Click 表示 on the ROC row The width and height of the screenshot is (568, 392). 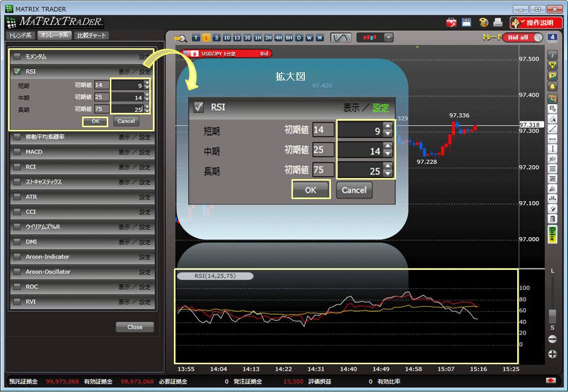(124, 287)
